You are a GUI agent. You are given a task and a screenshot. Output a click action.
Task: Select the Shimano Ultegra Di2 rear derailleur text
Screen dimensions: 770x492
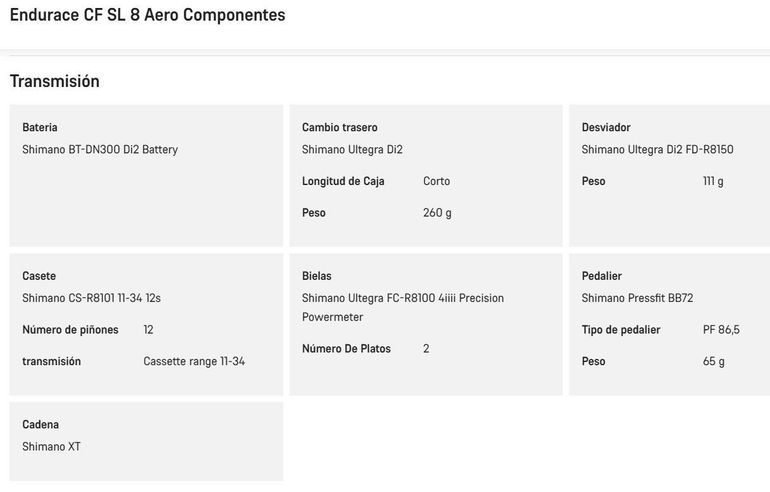click(x=352, y=149)
